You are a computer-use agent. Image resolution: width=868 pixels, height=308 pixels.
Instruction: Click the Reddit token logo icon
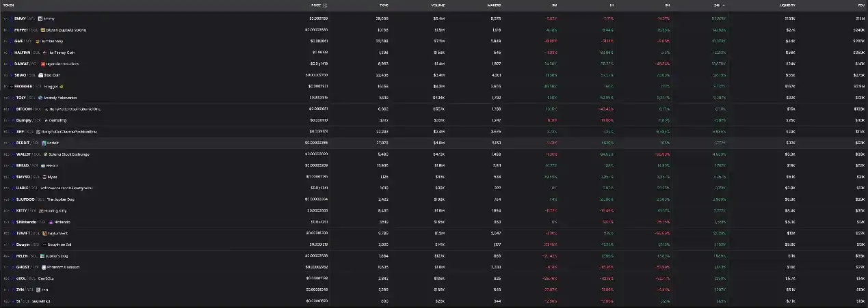(x=43, y=143)
